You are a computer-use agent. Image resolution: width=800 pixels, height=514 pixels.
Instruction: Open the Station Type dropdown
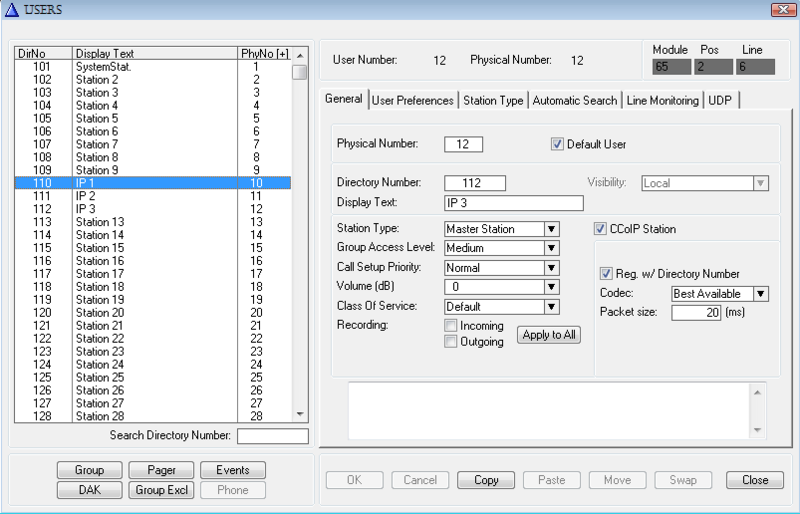point(551,229)
